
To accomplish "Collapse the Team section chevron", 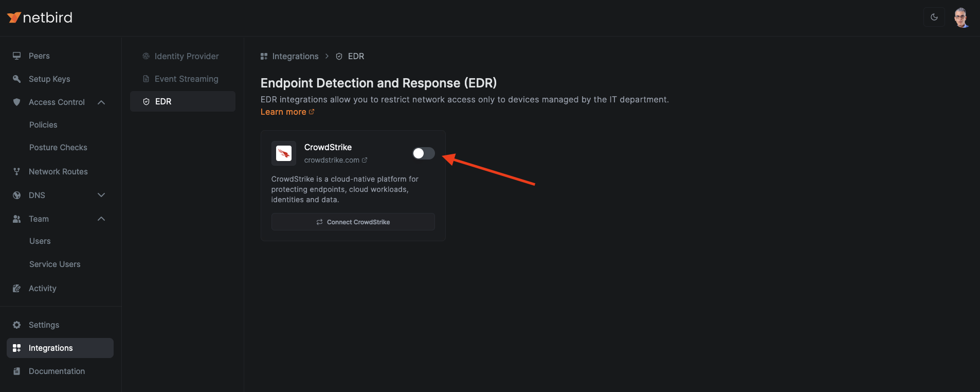I will (x=101, y=219).
